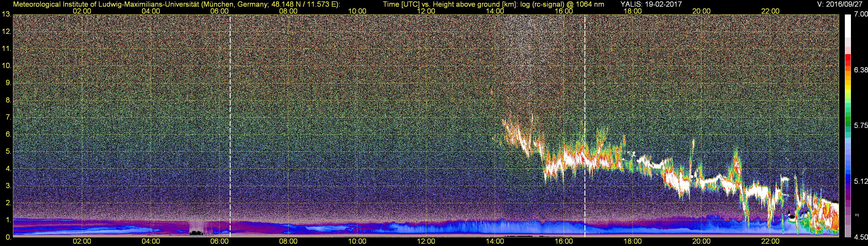Select the 3 km height axis label
Screen dimensions: 868x246
9,186
